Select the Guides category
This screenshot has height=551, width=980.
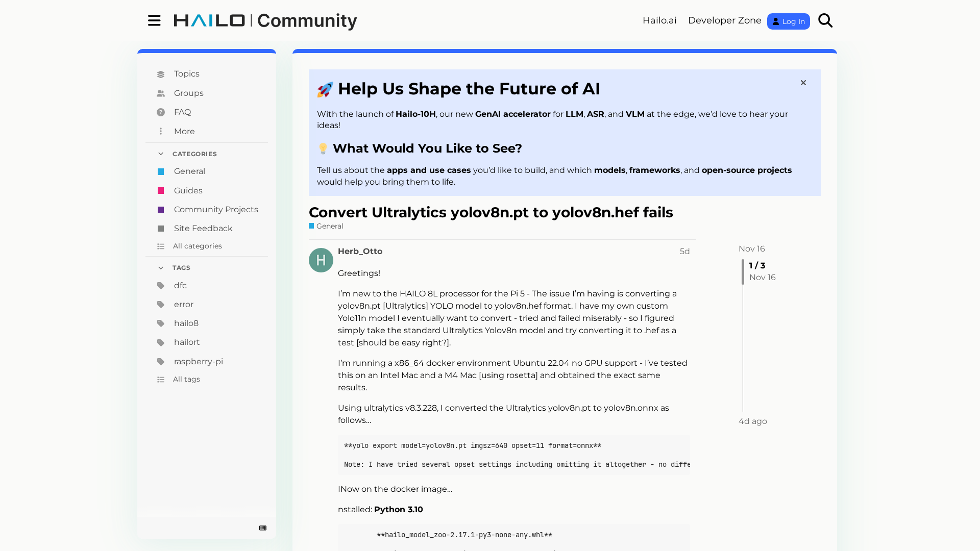click(188, 190)
